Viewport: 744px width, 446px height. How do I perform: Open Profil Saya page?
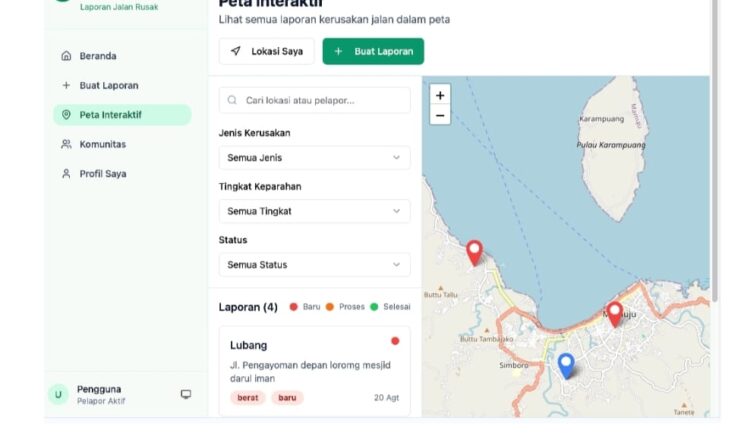point(103,174)
